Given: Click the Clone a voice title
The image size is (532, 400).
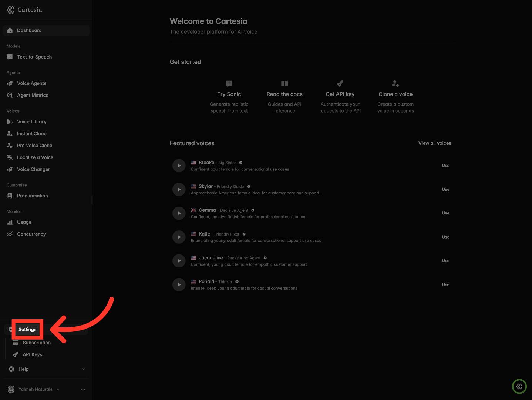Looking at the screenshot, I should coord(395,94).
